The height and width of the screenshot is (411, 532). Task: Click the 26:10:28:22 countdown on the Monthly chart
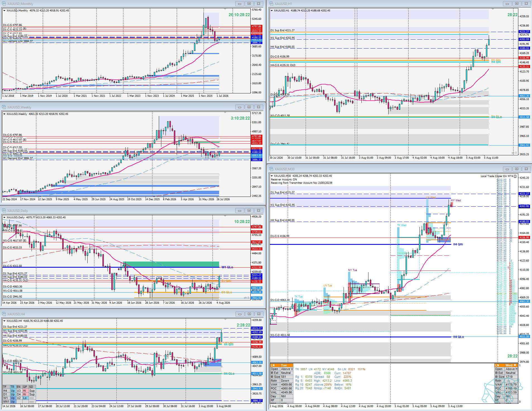pyautogui.click(x=239, y=15)
